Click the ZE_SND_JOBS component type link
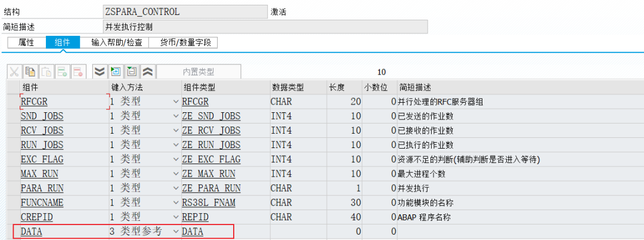This screenshot has width=644, height=240. pos(211,116)
